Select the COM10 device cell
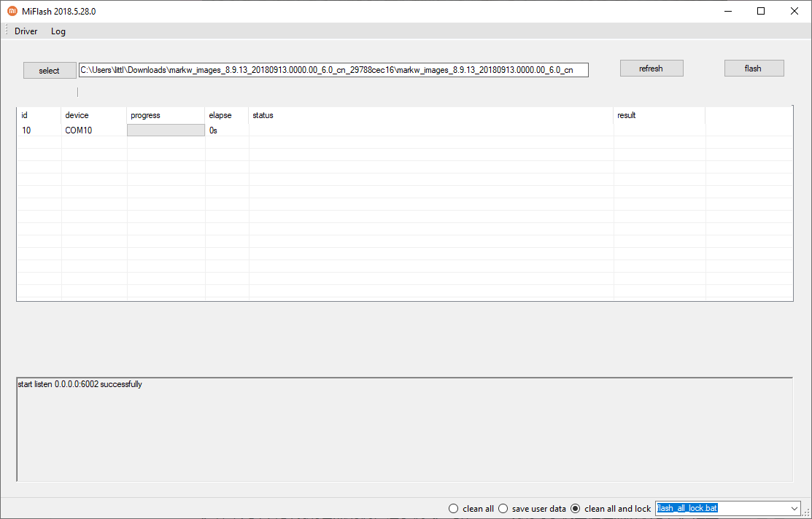812x519 pixels. [93, 130]
